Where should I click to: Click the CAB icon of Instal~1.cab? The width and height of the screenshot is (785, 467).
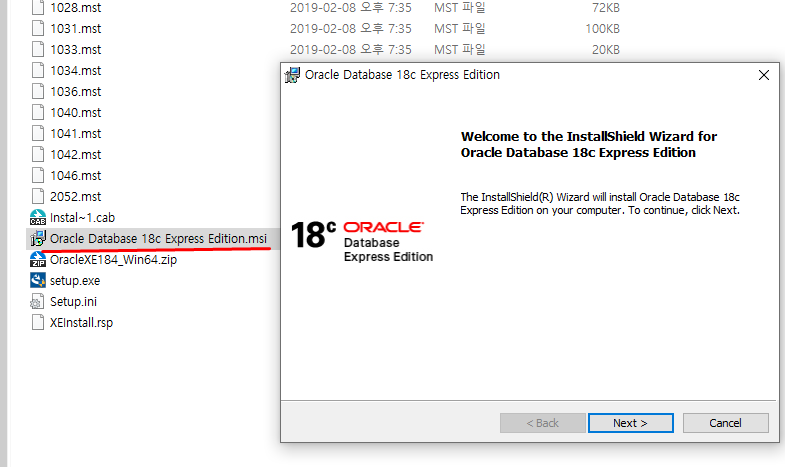coord(38,218)
